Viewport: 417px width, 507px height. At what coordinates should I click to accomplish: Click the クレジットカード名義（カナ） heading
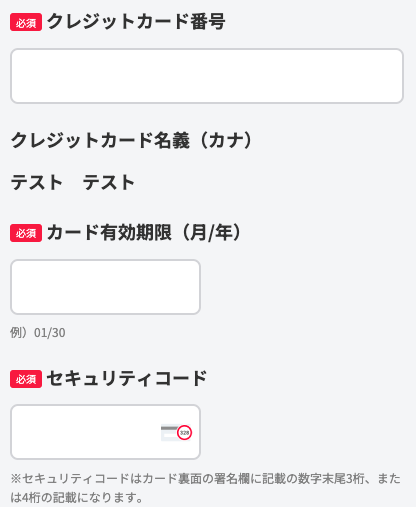click(132, 140)
